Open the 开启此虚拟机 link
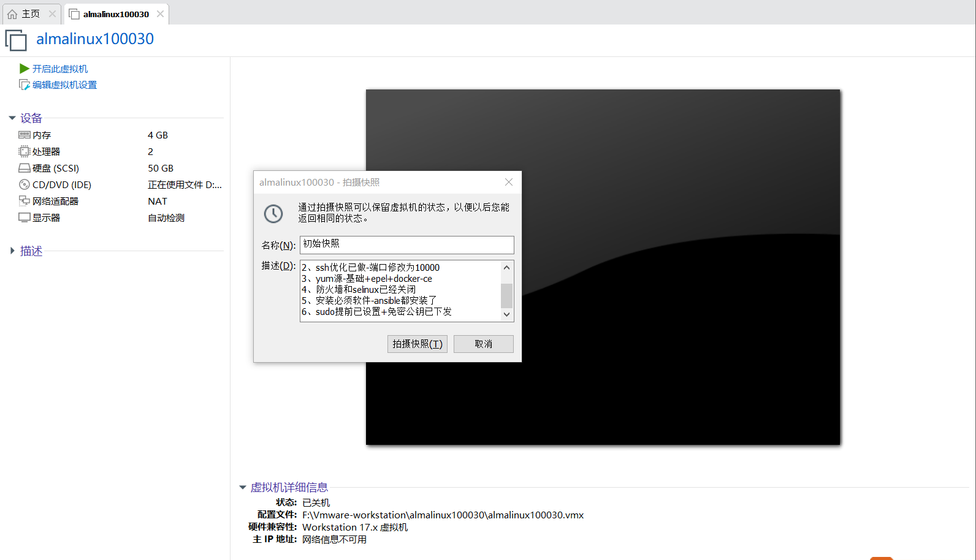Screen dimensions: 976x560 pyautogui.click(x=60, y=69)
